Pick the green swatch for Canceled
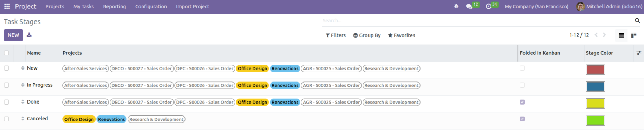This screenshot has width=644, height=132. click(x=595, y=120)
